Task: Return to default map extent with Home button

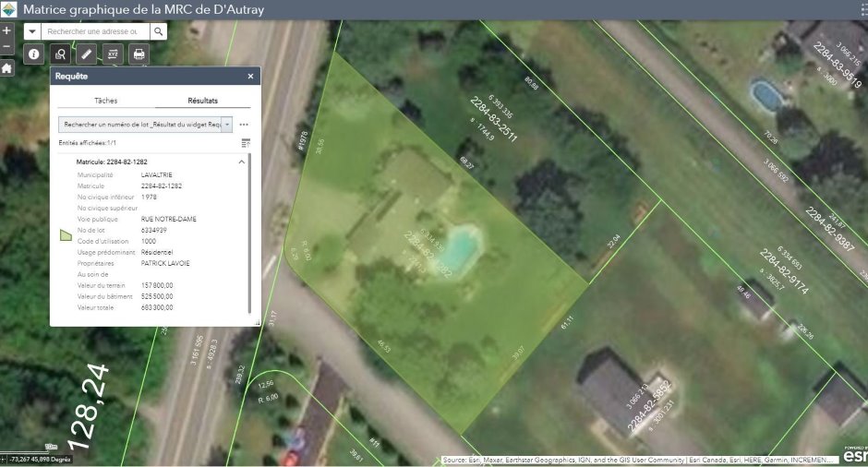Action: 6,68
